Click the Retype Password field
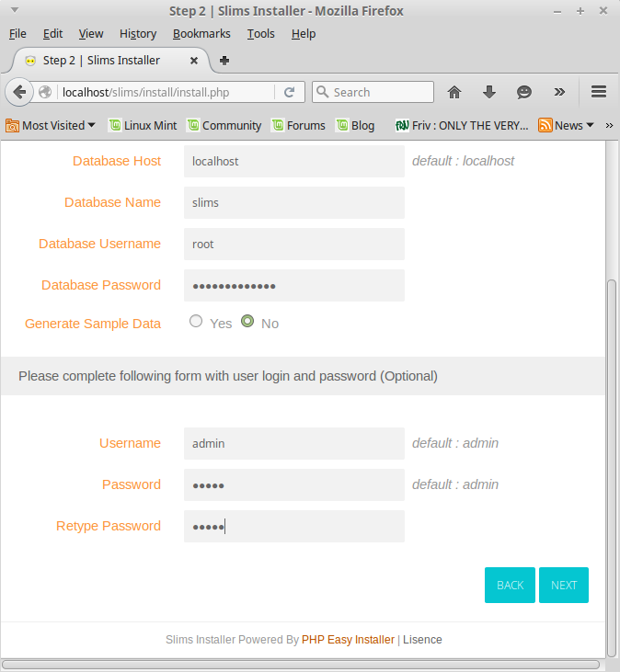This screenshot has height=672, width=620. point(294,526)
